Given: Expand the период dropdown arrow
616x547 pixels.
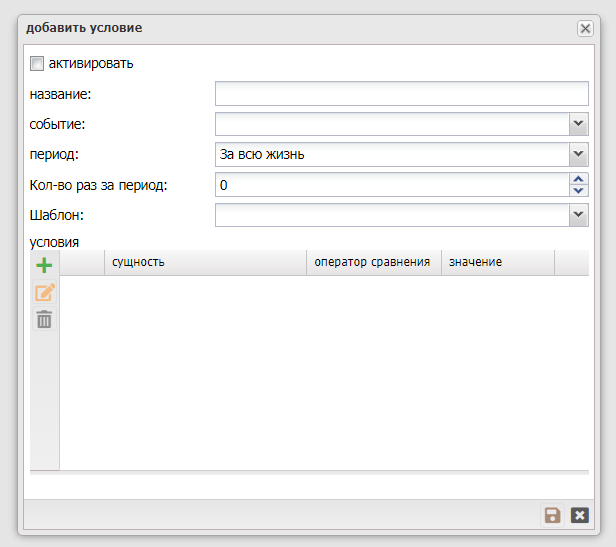Looking at the screenshot, I should (578, 155).
